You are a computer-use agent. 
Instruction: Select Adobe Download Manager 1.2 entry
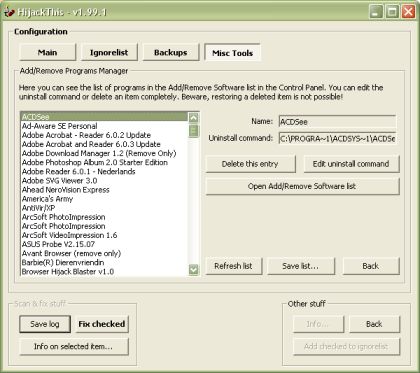click(104, 153)
